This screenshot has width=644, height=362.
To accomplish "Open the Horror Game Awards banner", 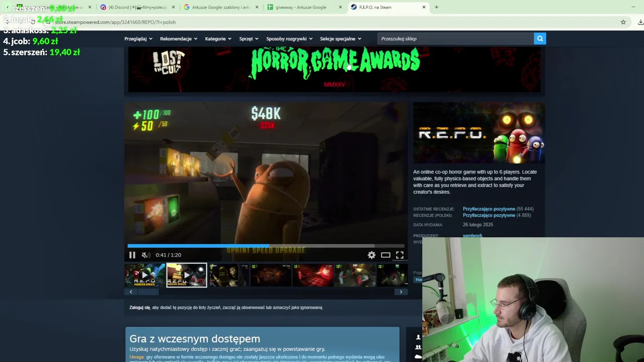I will (334, 69).
